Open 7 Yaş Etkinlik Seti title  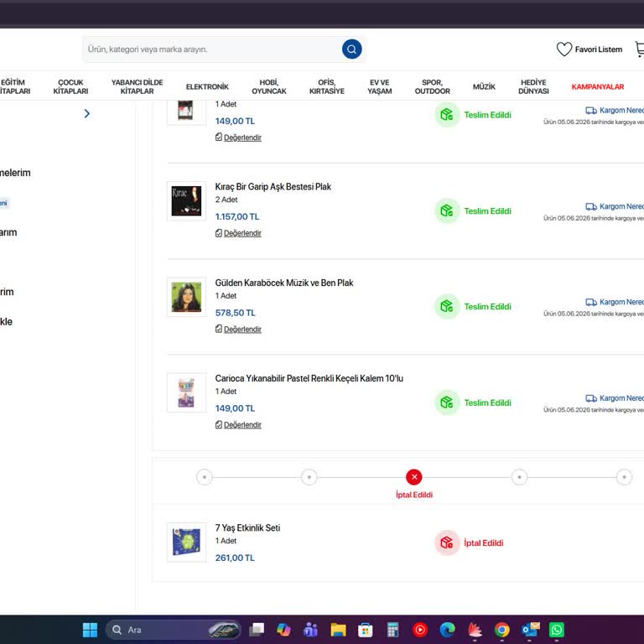pos(247,527)
